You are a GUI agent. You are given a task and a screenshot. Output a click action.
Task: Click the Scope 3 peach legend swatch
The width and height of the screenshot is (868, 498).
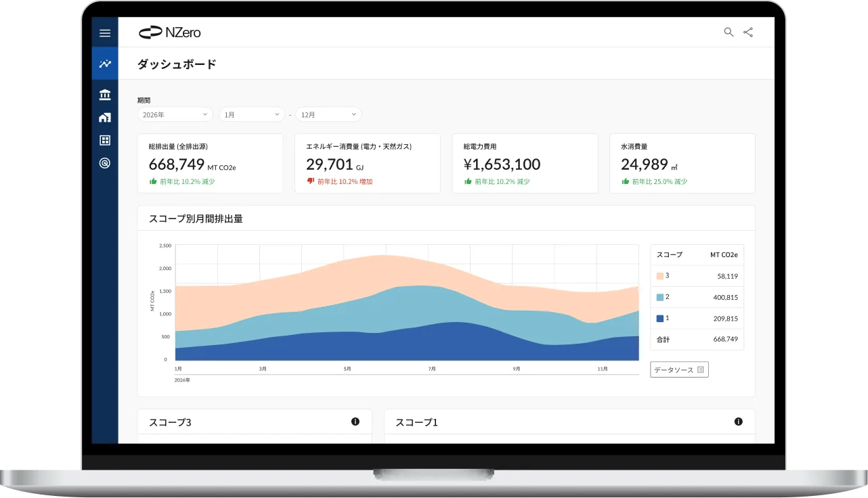(660, 276)
